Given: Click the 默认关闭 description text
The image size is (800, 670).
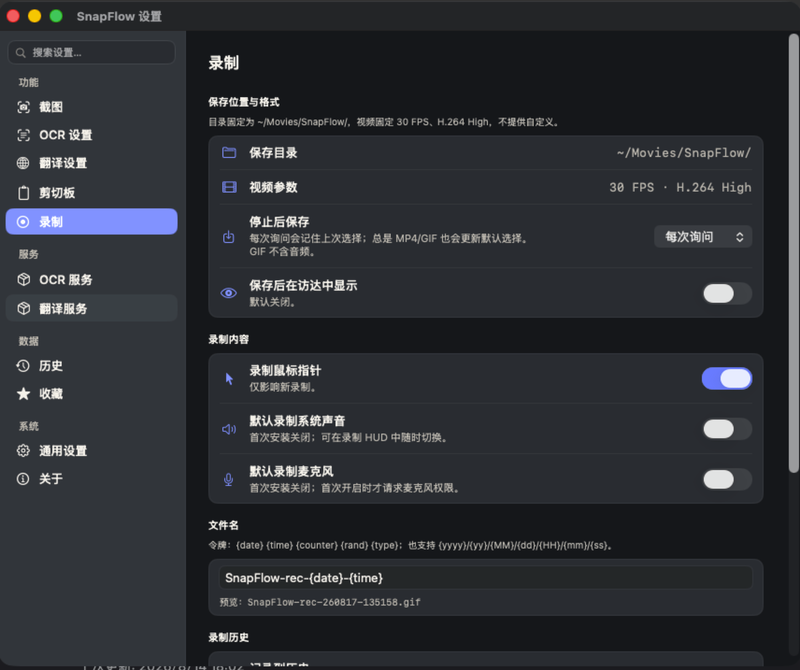Looking at the screenshot, I should click(x=272, y=302).
